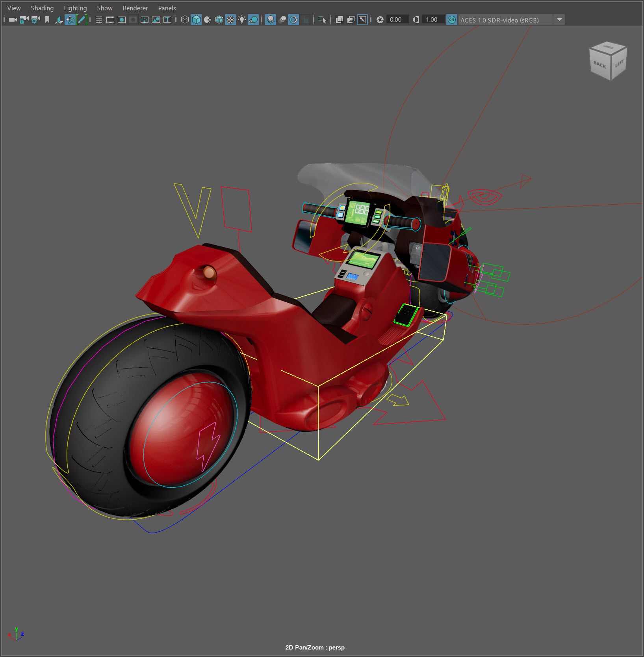Toggle the 2D Pan/Zoom tool icon
Viewport: 644px width, 657px height.
70,20
